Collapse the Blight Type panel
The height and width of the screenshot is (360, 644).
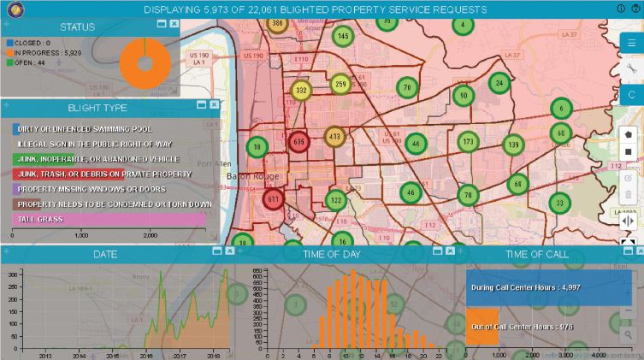(202, 105)
